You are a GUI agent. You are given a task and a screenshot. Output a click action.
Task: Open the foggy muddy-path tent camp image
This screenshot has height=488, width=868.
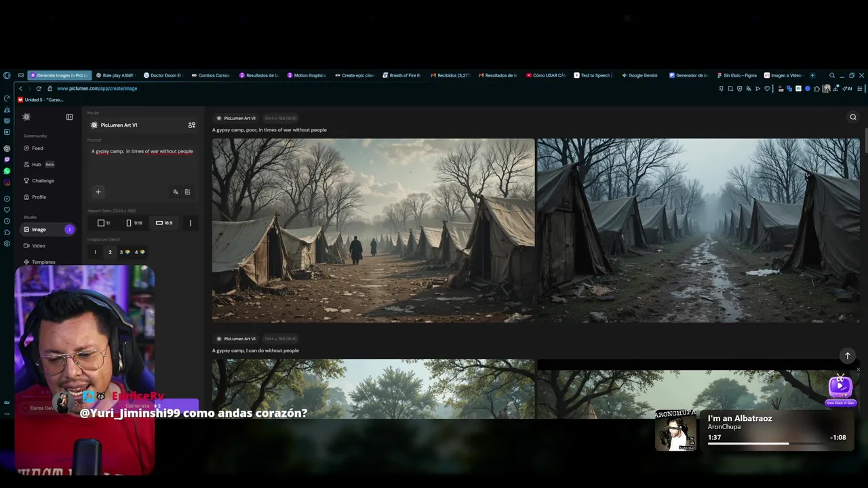point(698,230)
